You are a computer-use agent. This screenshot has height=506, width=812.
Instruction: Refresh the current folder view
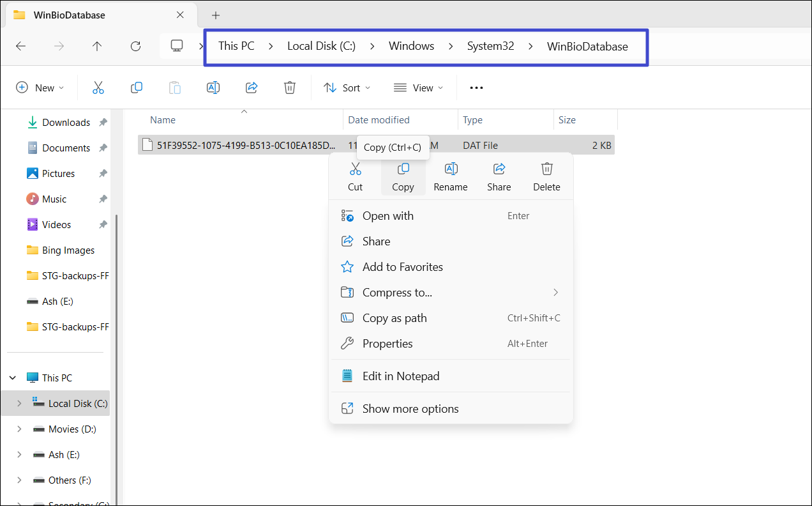coord(135,46)
